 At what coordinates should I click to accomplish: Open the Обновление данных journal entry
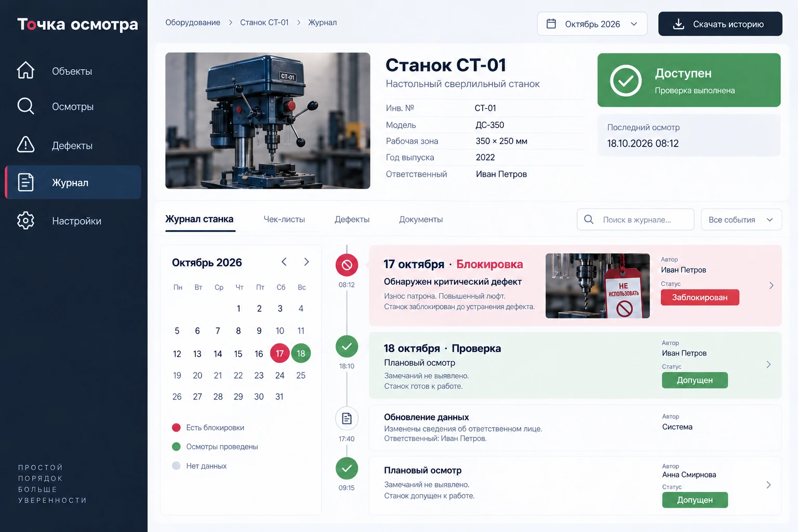click(x=575, y=428)
